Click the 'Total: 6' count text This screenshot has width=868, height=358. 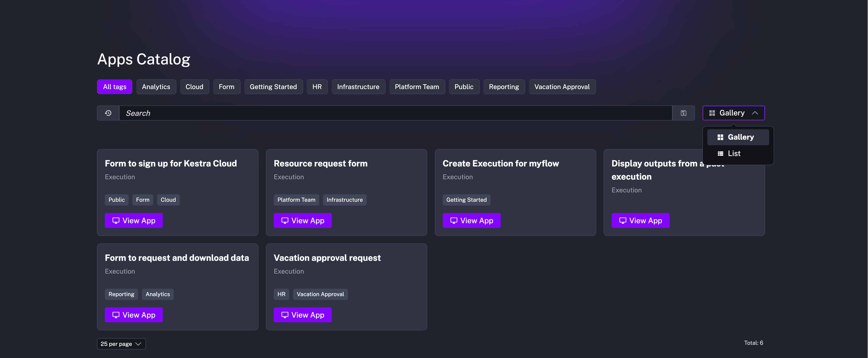pos(753,343)
